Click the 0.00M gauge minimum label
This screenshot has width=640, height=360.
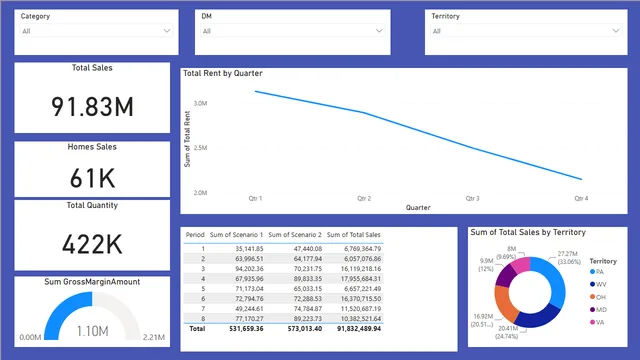coord(30,337)
